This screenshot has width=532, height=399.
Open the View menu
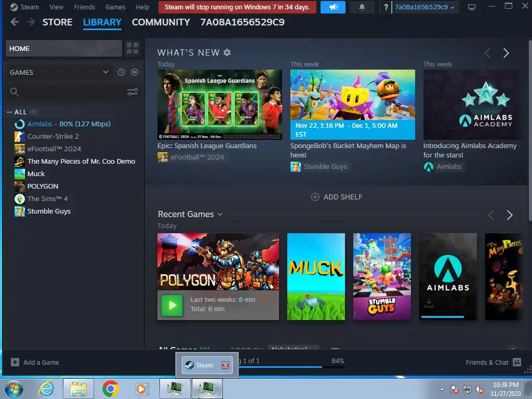(56, 7)
